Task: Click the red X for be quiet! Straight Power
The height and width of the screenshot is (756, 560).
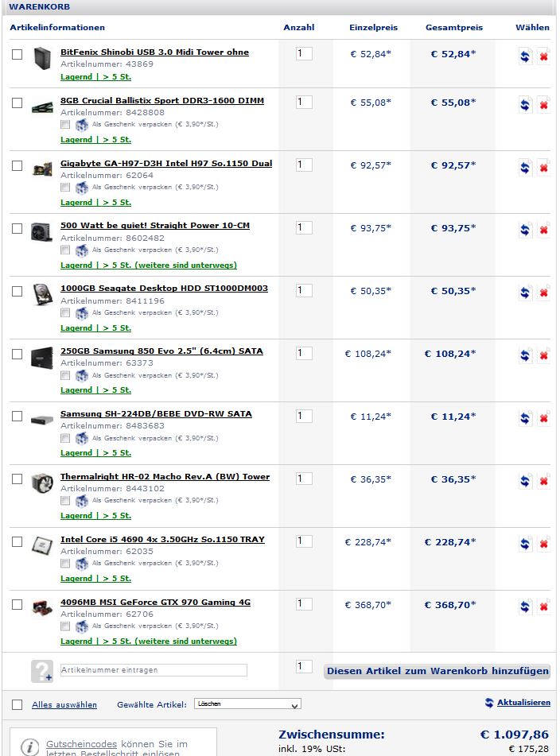Action: coord(544,231)
